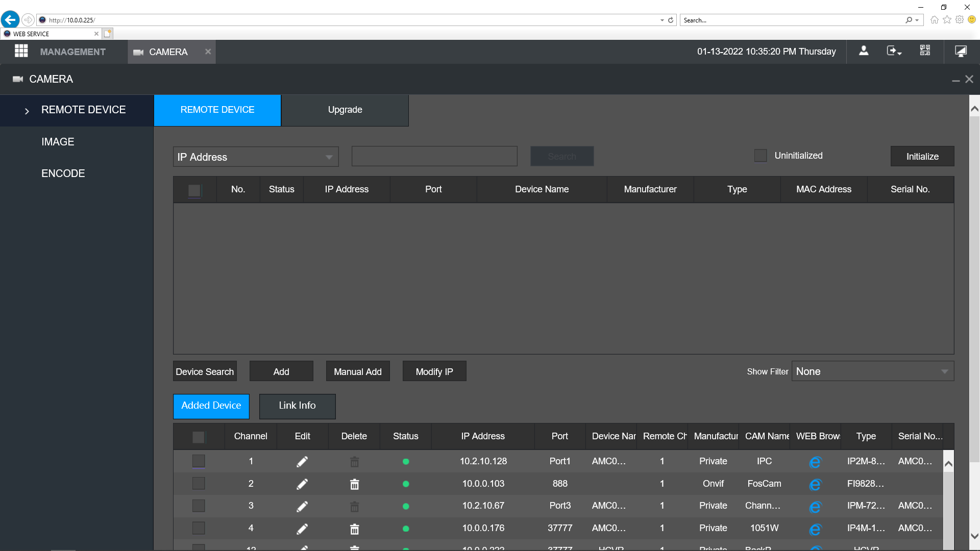Open browser favorites star icon
The width and height of the screenshot is (980, 551).
pyautogui.click(x=947, y=19)
